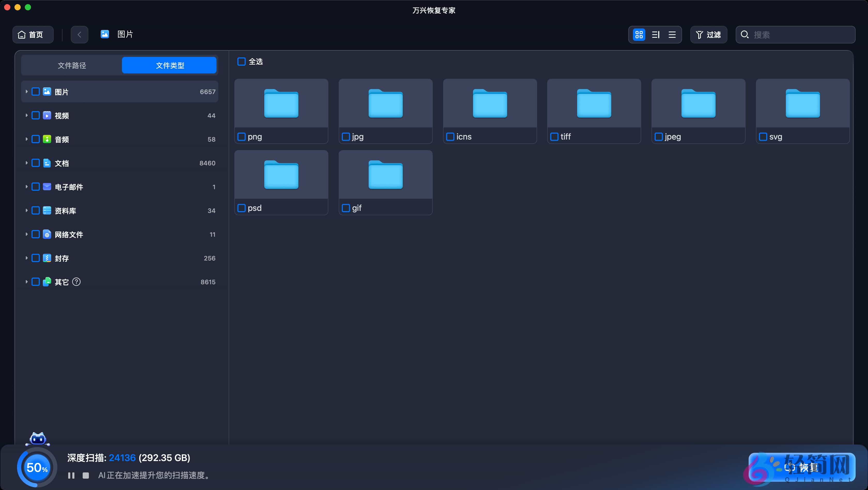Screen dimensions: 868x490
Task: Switch to grid thumbnail view
Action: tap(639, 35)
